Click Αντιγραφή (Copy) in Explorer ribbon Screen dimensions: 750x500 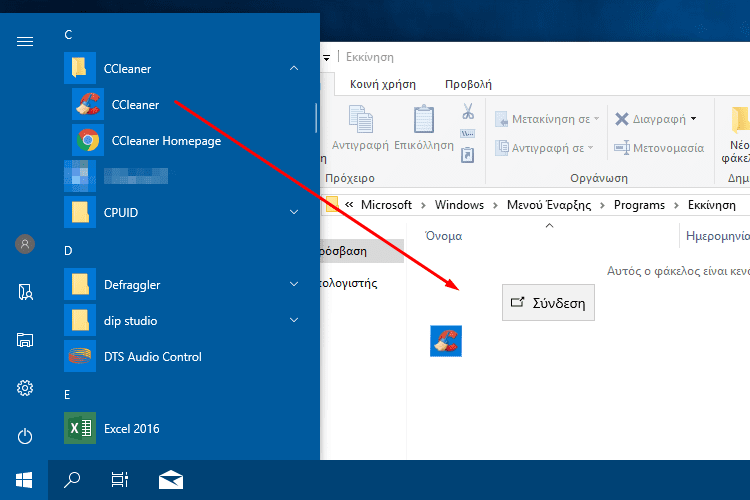(360, 128)
